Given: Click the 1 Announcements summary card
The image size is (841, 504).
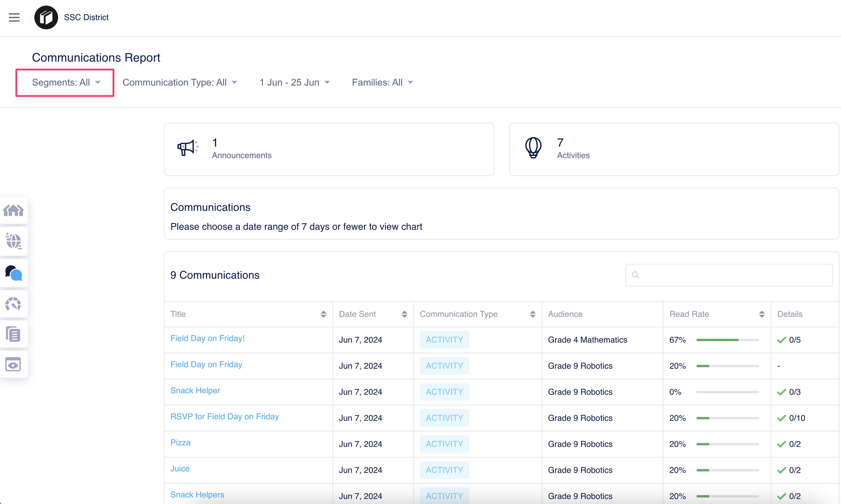Looking at the screenshot, I should [329, 149].
